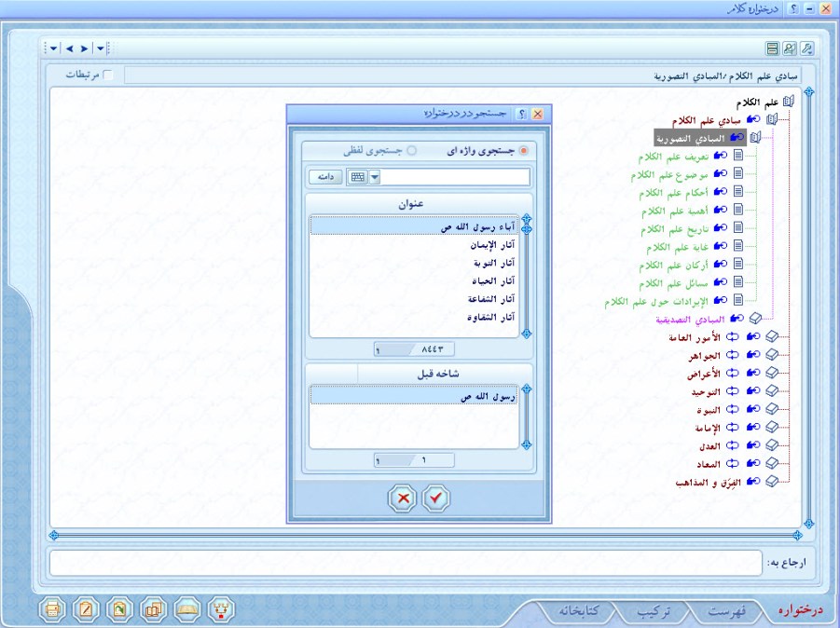
Task: Click the tree diagram icon in bottom toolbar
Action: point(221,609)
